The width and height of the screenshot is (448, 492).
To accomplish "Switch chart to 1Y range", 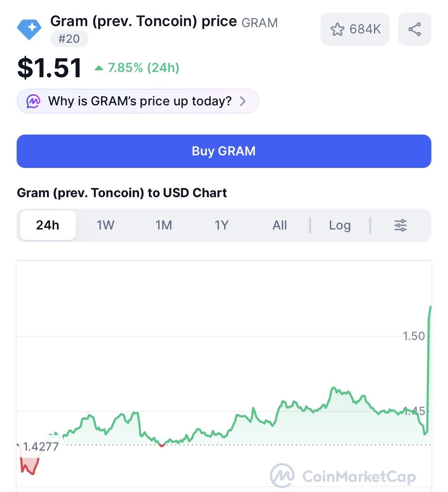I will tap(222, 225).
